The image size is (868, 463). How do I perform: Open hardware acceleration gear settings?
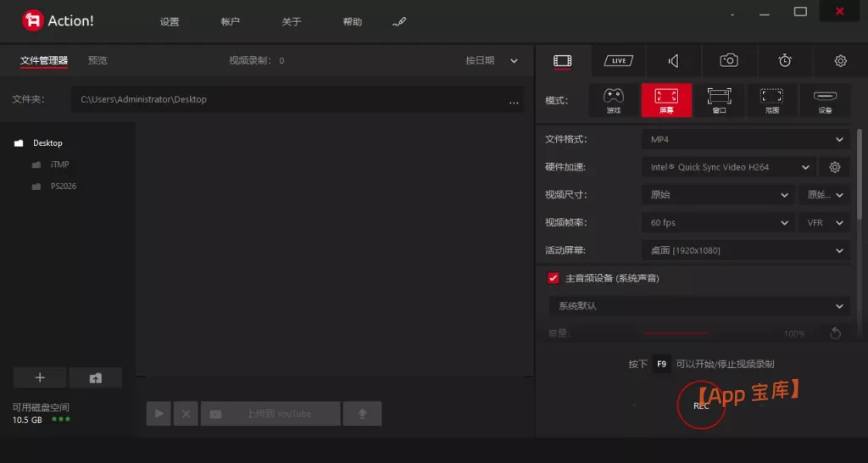pos(835,167)
